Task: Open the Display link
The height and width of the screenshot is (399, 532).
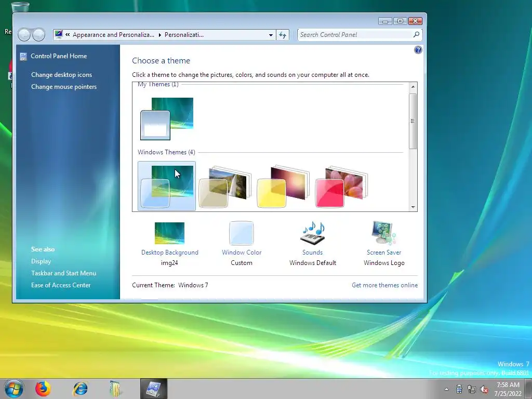Action: (41, 261)
